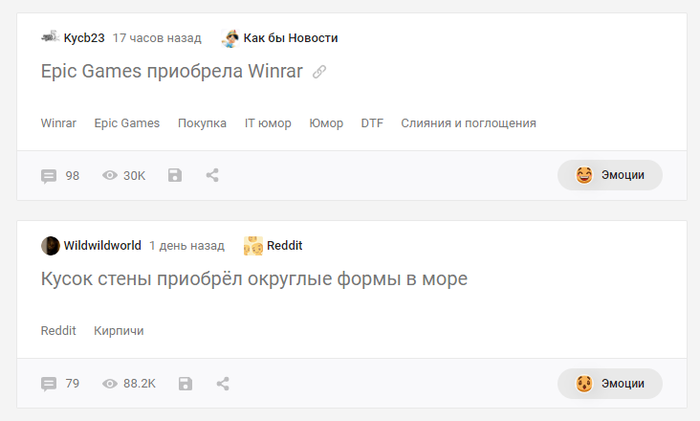
Task: Click the eye icon showing 88.2K views
Action: click(110, 383)
